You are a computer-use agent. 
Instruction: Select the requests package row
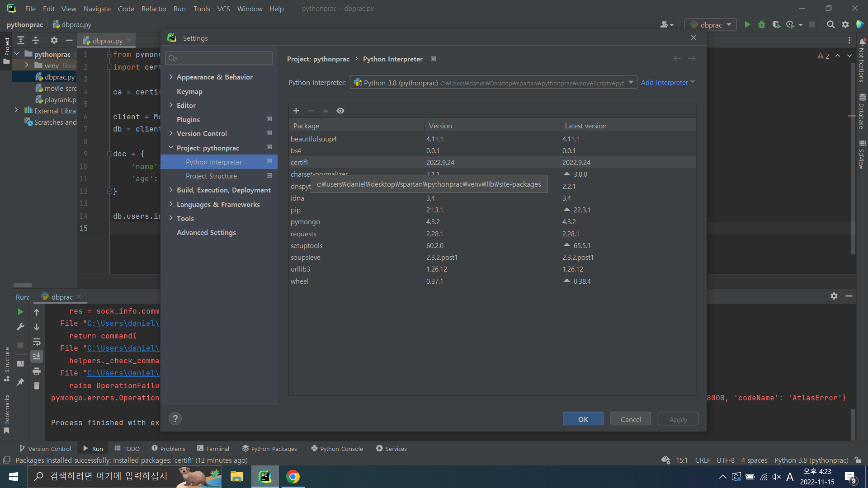492,234
